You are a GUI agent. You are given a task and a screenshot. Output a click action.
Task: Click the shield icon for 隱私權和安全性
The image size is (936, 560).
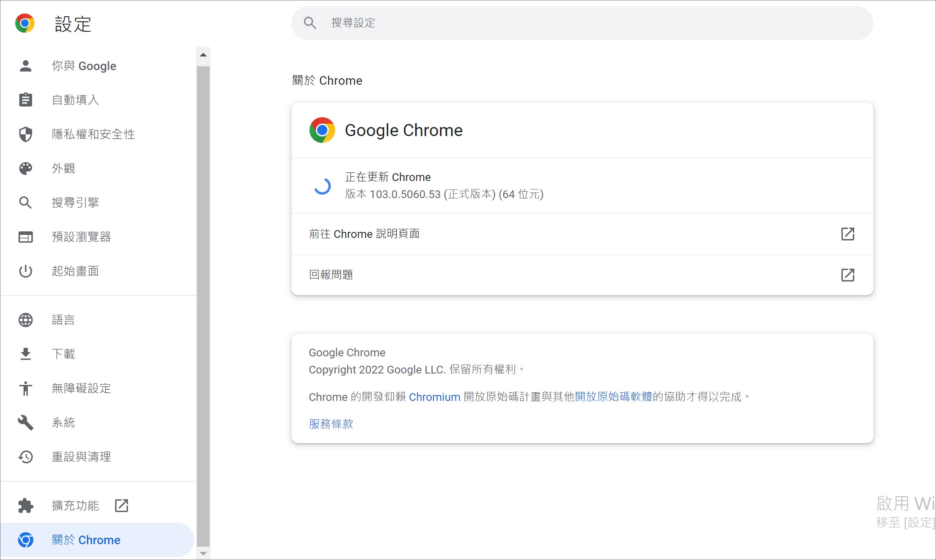point(26,134)
